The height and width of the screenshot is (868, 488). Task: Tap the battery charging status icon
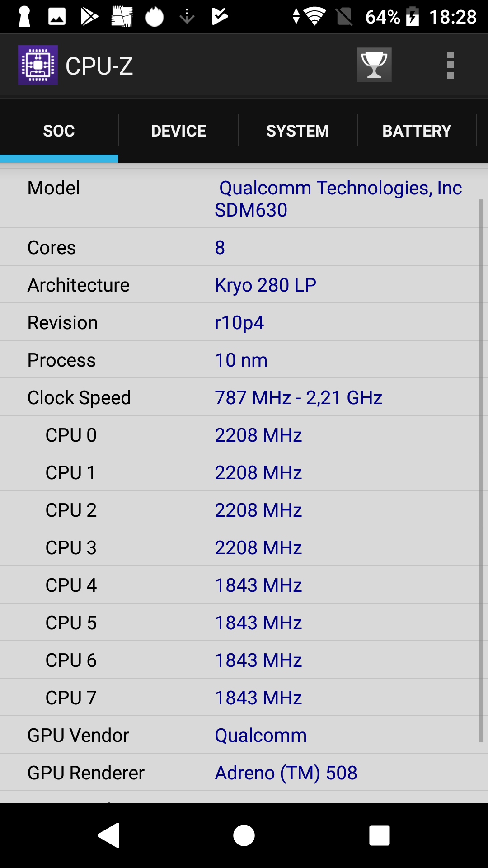click(x=413, y=17)
